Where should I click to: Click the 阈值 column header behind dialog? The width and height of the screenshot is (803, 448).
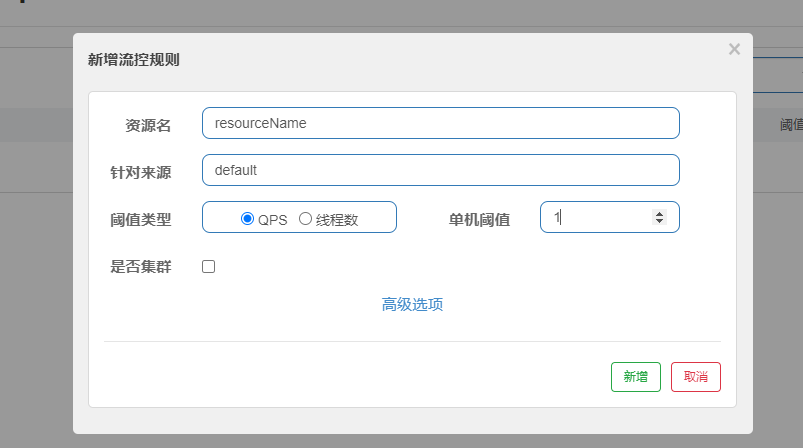pyautogui.click(x=790, y=125)
